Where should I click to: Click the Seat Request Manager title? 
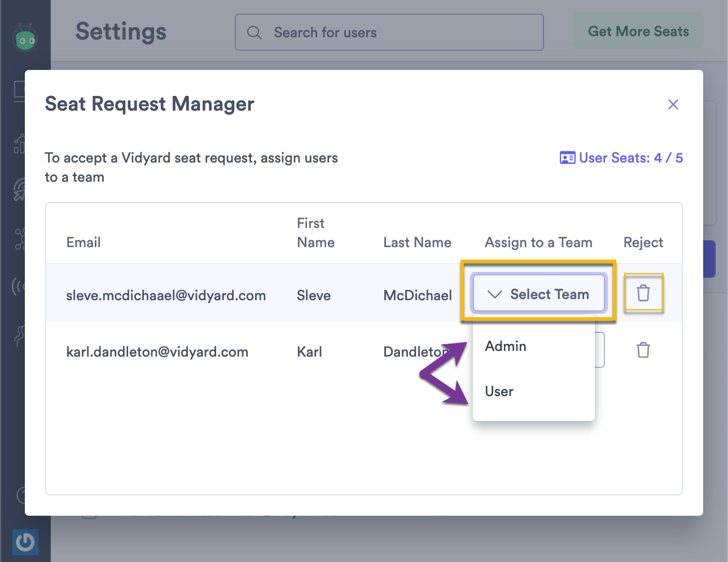(x=150, y=104)
